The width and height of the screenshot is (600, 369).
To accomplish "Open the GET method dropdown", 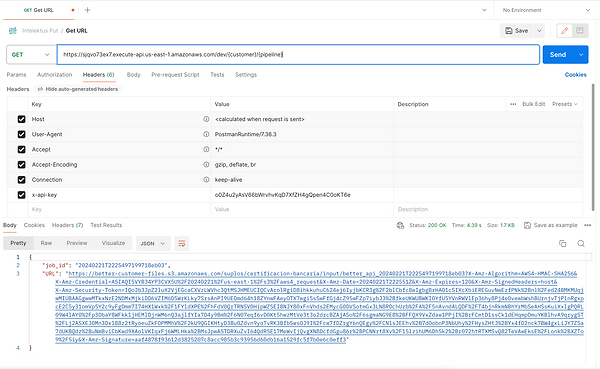I will pyautogui.click(x=30, y=55).
